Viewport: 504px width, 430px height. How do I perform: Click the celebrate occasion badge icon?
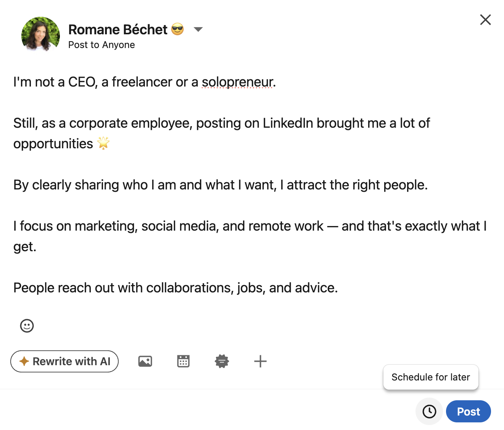pyautogui.click(x=222, y=361)
